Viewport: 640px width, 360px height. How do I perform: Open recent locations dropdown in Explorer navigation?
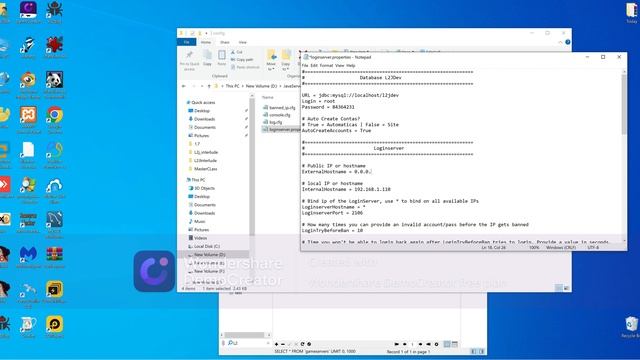point(202,86)
